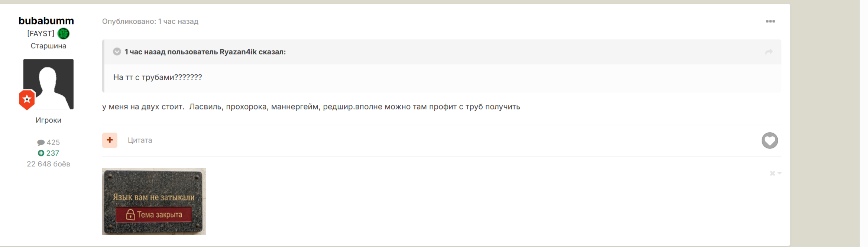The height and width of the screenshot is (247, 868).
Task: Expand the signature options dropdown arrow
Action: 780,173
